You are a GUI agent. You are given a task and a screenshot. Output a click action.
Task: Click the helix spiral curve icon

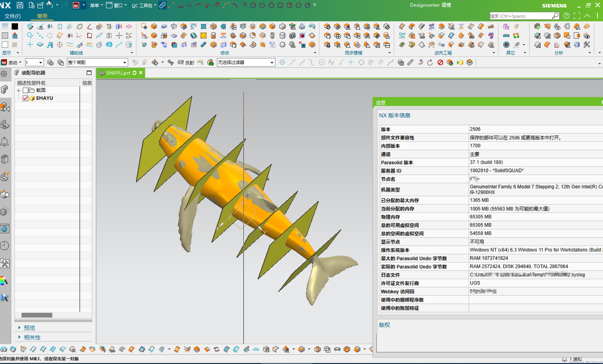109,45
